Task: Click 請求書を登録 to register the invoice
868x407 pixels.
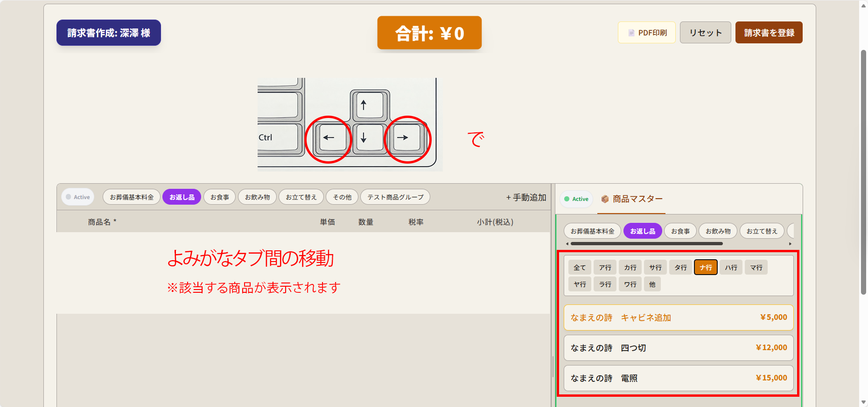Action: tap(769, 33)
